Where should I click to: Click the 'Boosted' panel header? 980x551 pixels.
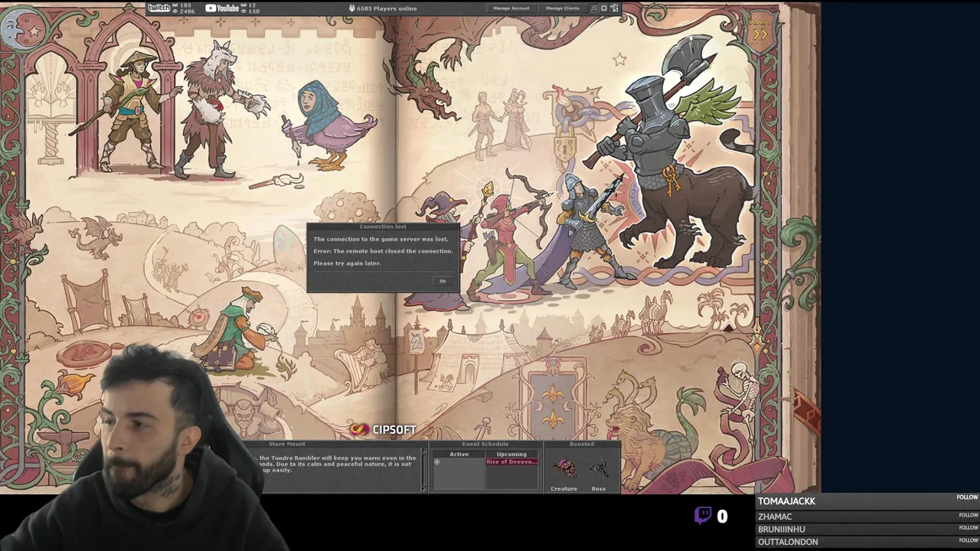click(582, 444)
